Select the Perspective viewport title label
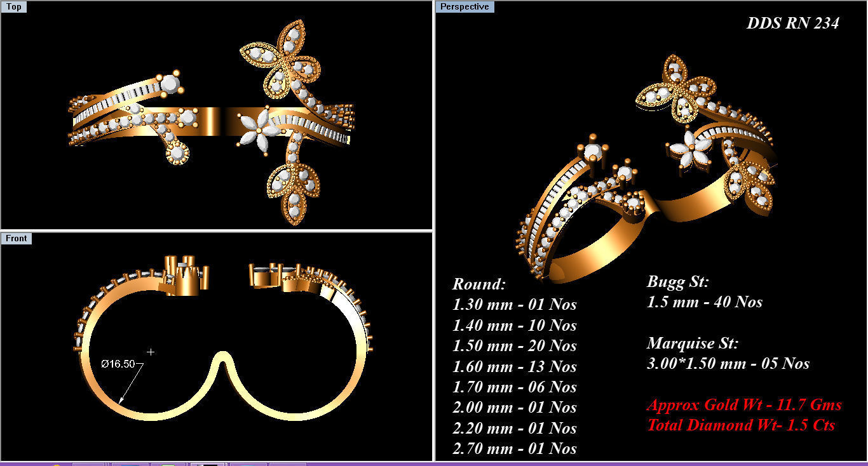 tap(465, 6)
